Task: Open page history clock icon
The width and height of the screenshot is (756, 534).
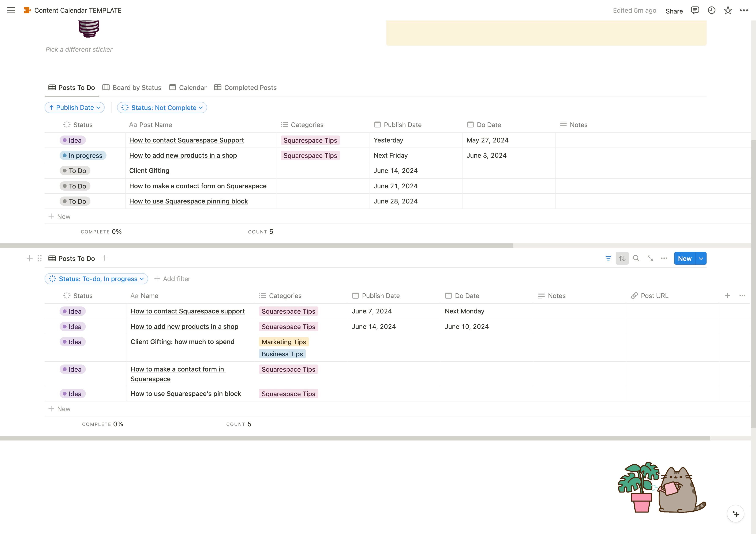Action: [x=712, y=11]
